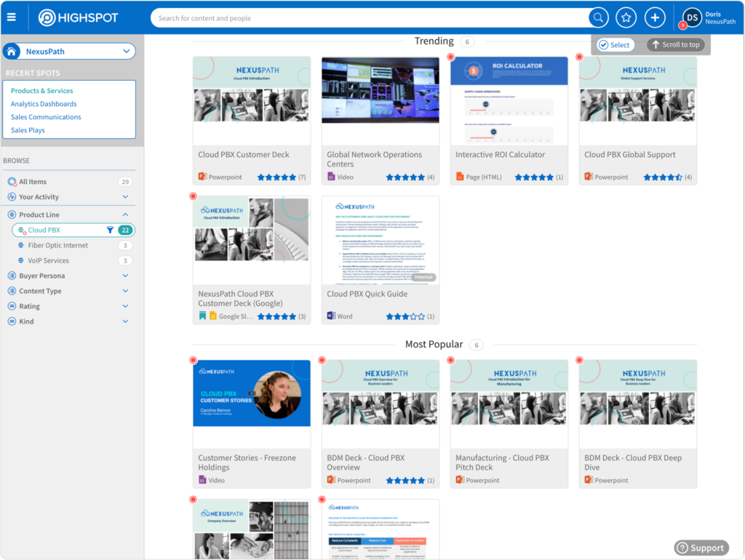
Task: Collapse the Product Line section
Action: [x=125, y=215]
